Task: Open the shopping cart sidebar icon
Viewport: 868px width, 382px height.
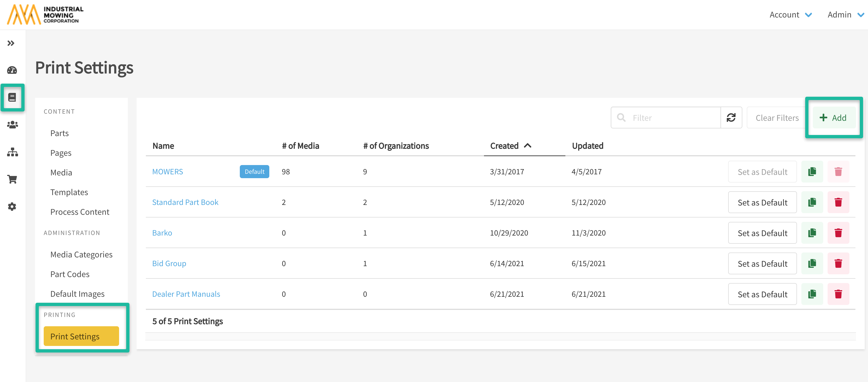Action: click(12, 179)
